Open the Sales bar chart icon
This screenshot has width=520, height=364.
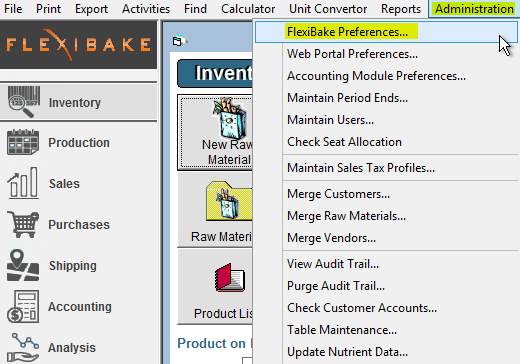[x=23, y=183]
